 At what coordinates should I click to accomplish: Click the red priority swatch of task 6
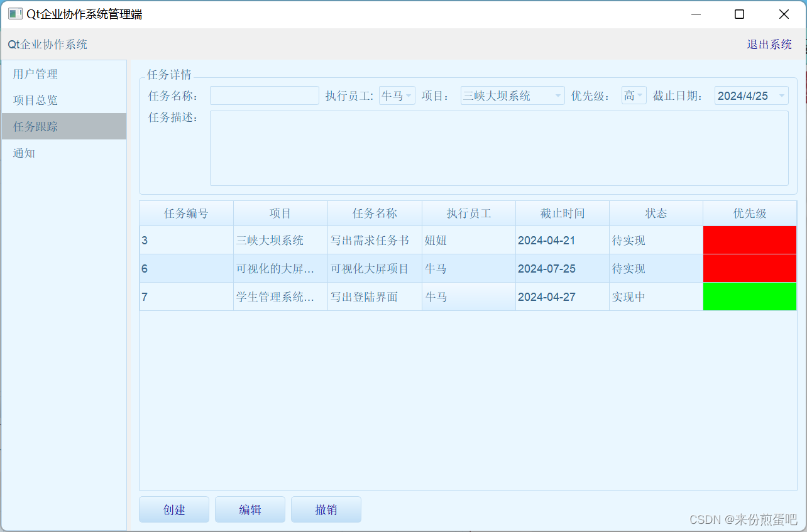(749, 268)
